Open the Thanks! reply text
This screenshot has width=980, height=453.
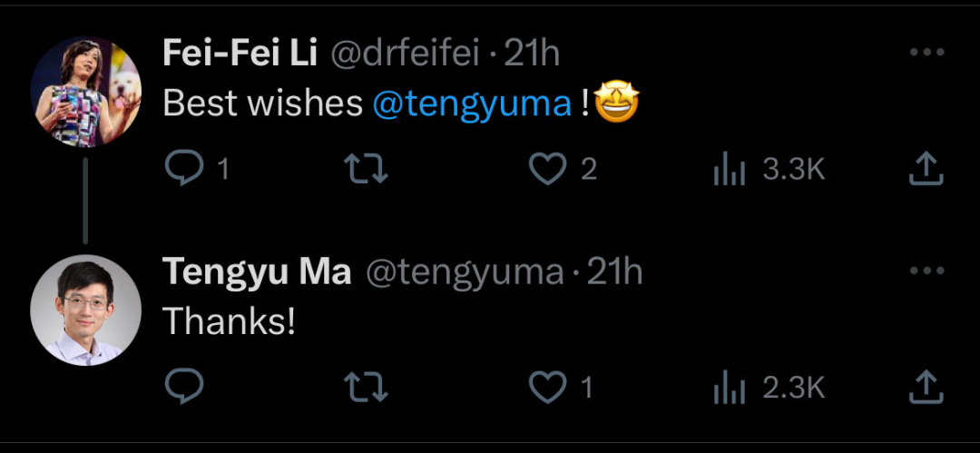click(229, 322)
